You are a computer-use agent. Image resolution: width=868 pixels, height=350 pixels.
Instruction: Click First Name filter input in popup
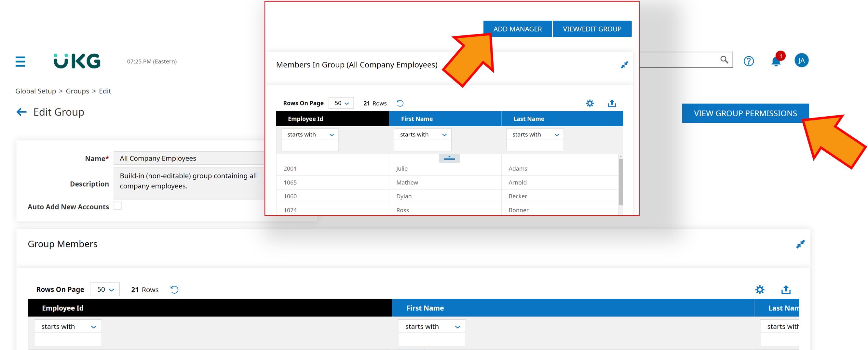(423, 146)
